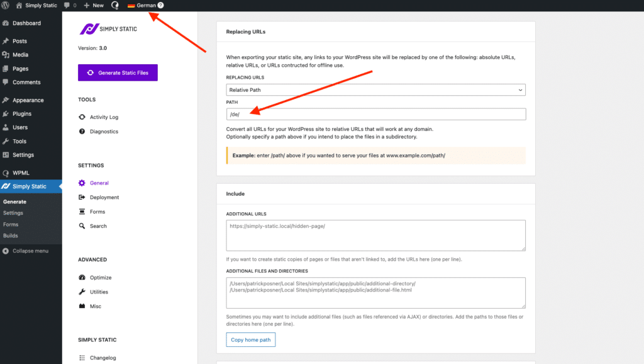The image size is (644, 364).
Task: Click the Path input field
Action: click(x=376, y=115)
